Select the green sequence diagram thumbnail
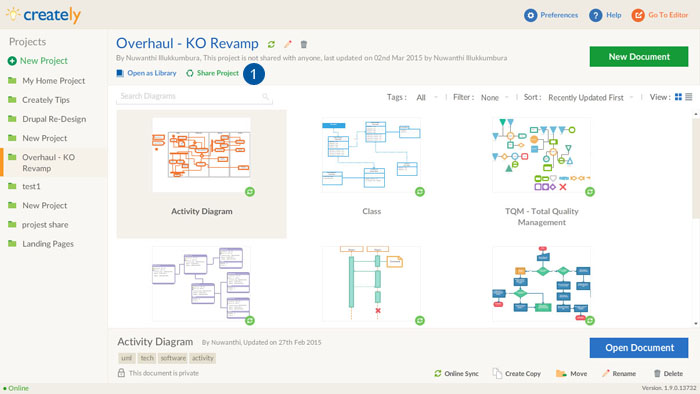 (371, 284)
